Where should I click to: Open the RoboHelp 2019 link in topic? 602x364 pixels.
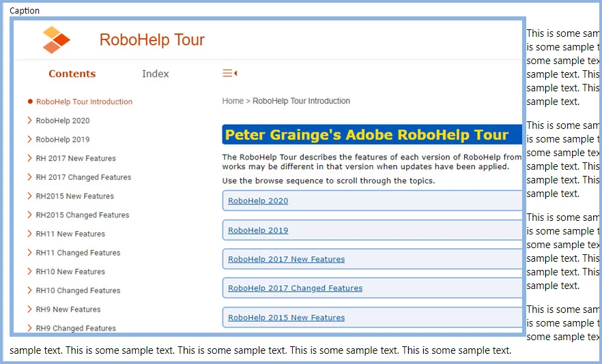pos(258,230)
